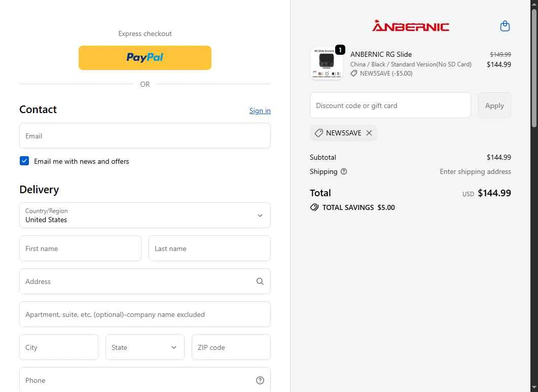This screenshot has height=392, width=538.
Task: Focus the Email input field
Action: coord(145,136)
